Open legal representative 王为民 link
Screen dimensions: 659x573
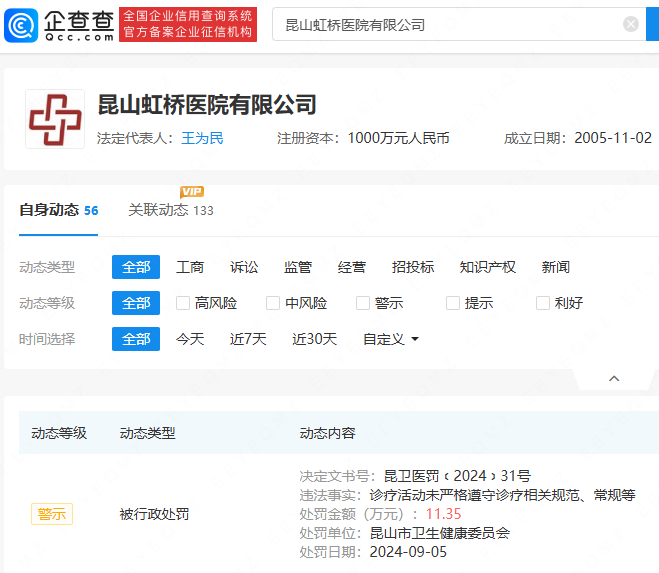point(202,138)
